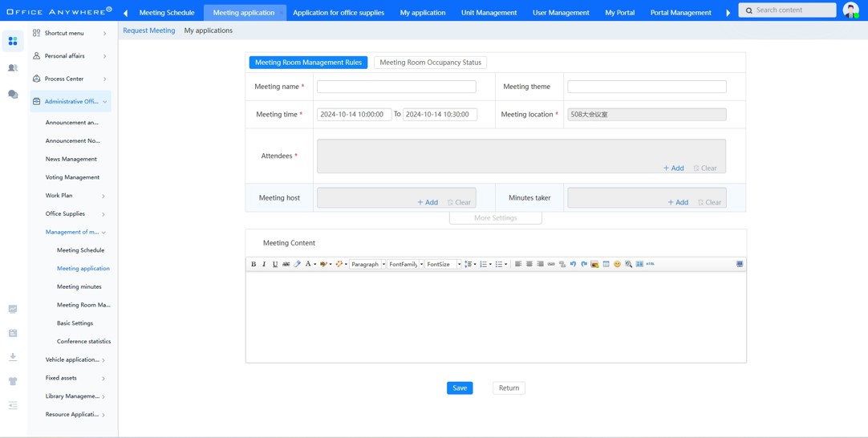The height and width of the screenshot is (438, 868).
Task: Click the meeting start time field
Action: point(355,114)
